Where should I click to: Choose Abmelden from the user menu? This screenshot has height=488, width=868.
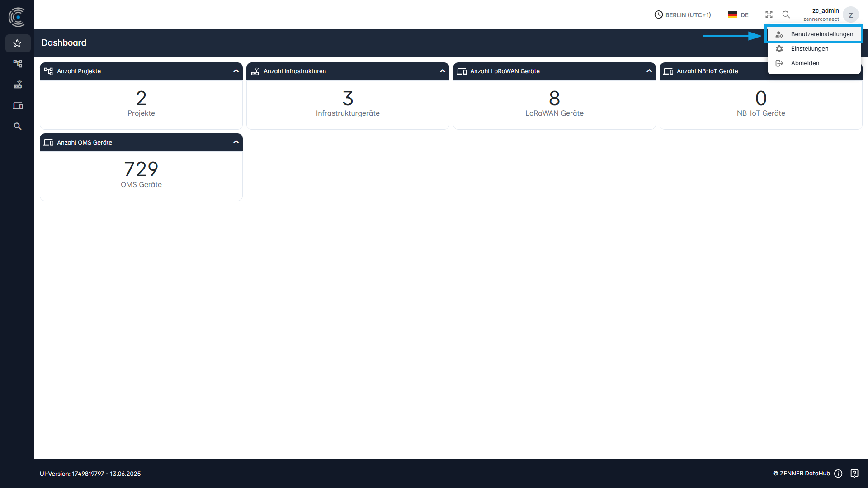point(805,63)
